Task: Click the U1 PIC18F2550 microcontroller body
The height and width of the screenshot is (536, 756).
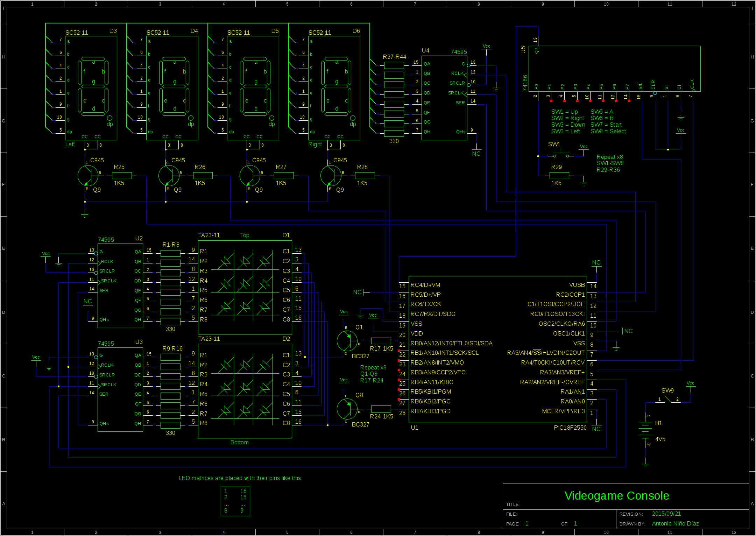Action: click(x=497, y=348)
